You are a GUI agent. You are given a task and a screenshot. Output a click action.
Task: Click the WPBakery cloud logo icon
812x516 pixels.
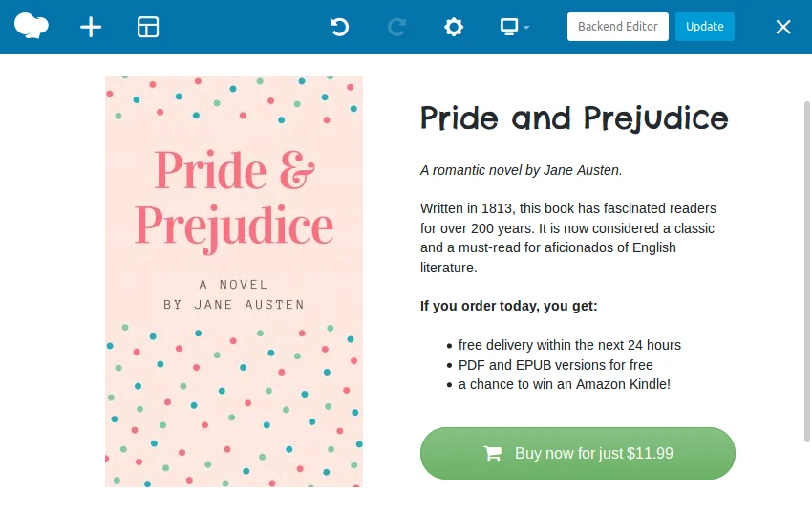coord(32,26)
